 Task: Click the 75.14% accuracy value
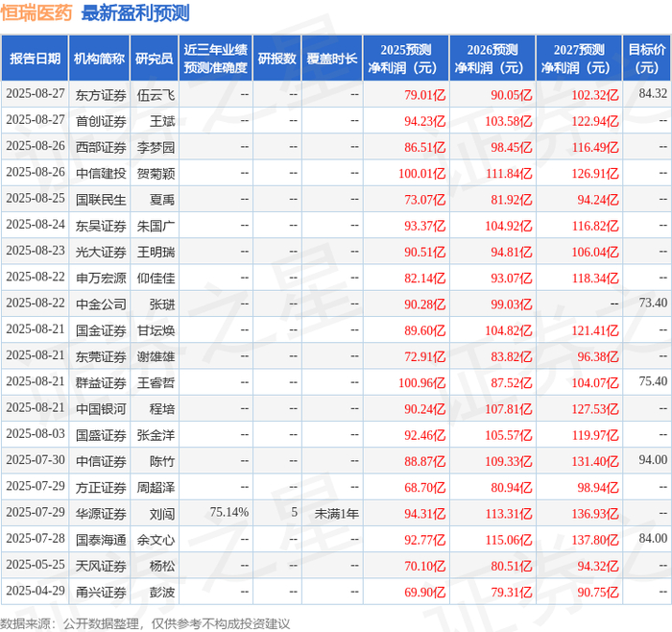pyautogui.click(x=228, y=512)
